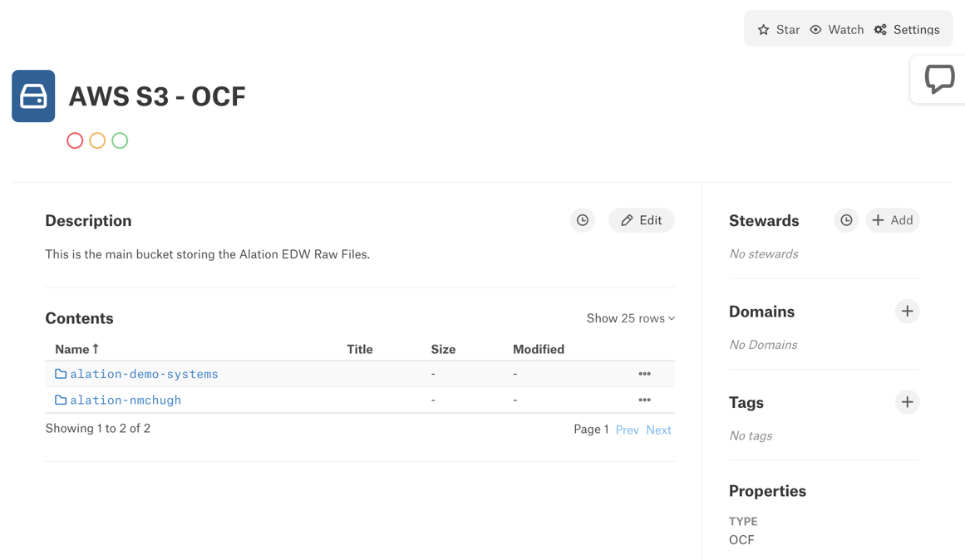Click the AWS S3 storage drive icon
This screenshot has height=560, width=965.
pos(33,96)
